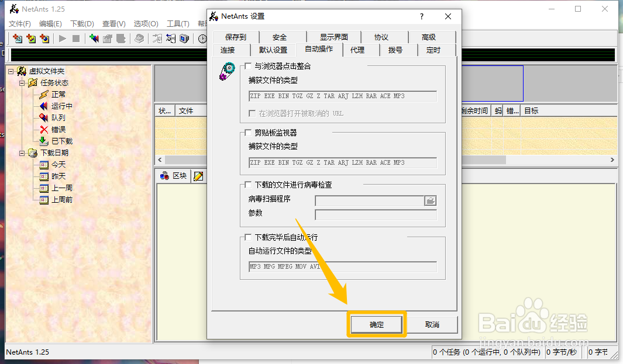This screenshot has height=364, width=623.
Task: Collapse the 虚拟文件夹 tree root
Action: click(x=11, y=71)
